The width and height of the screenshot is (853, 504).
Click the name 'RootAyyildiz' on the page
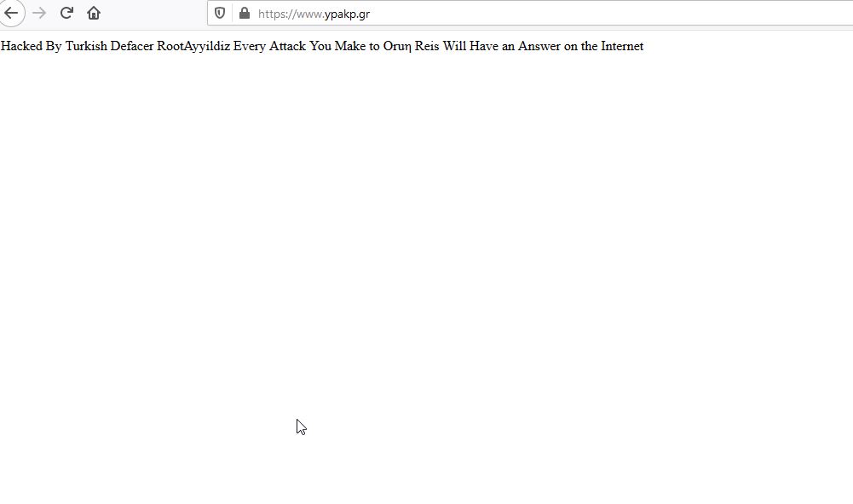pos(193,46)
